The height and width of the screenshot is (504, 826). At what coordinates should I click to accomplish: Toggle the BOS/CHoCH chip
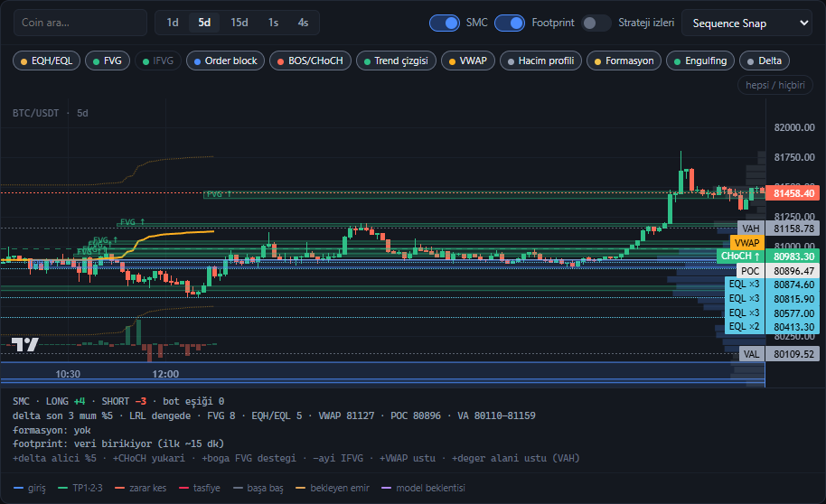tap(310, 61)
